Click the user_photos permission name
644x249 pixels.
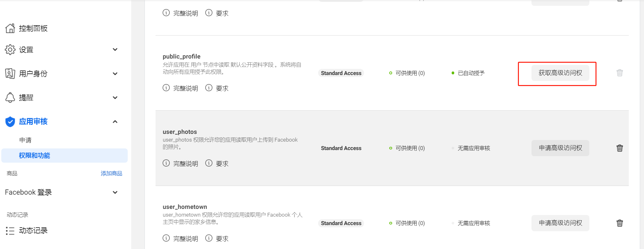(x=180, y=132)
